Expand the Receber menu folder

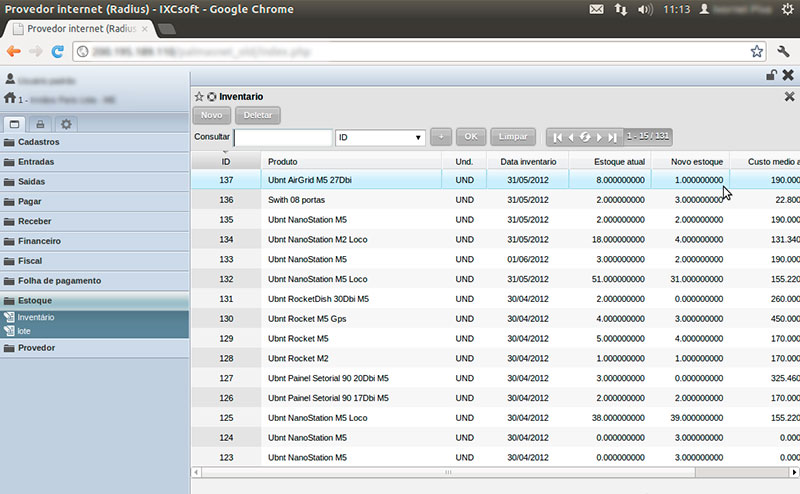[x=94, y=221]
